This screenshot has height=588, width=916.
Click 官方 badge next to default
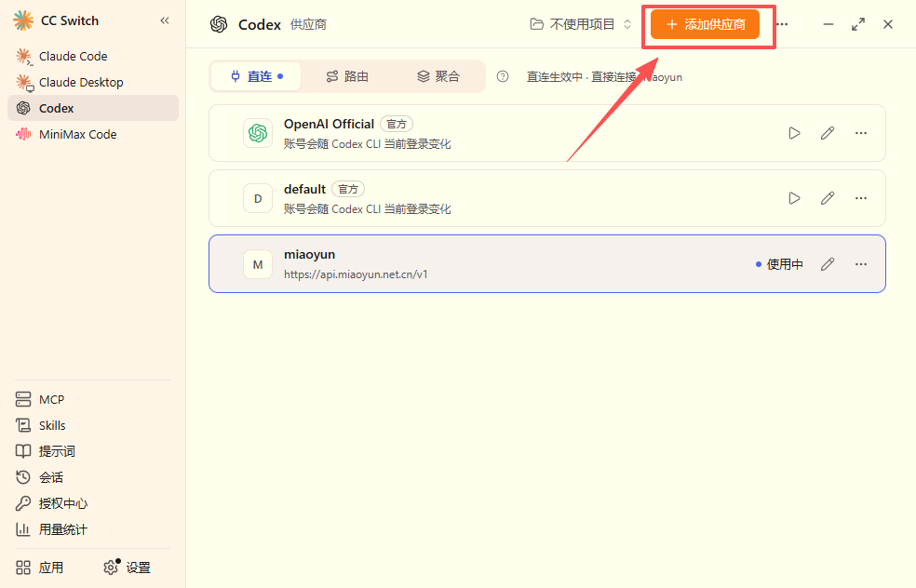coord(348,189)
